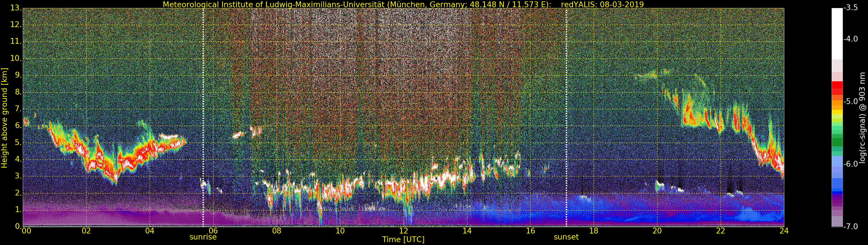Click the '10.' height tick label
868x245 pixels.
(x=16, y=58)
